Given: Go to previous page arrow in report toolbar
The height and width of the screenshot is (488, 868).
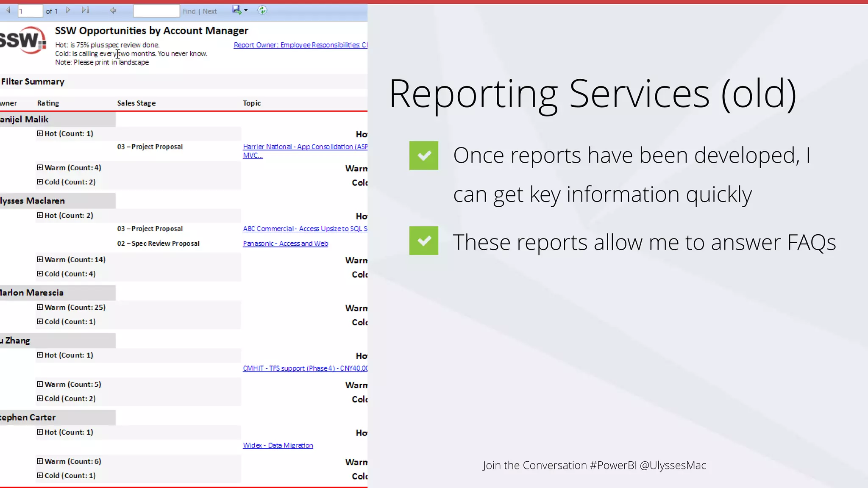Looking at the screenshot, I should [8, 10].
